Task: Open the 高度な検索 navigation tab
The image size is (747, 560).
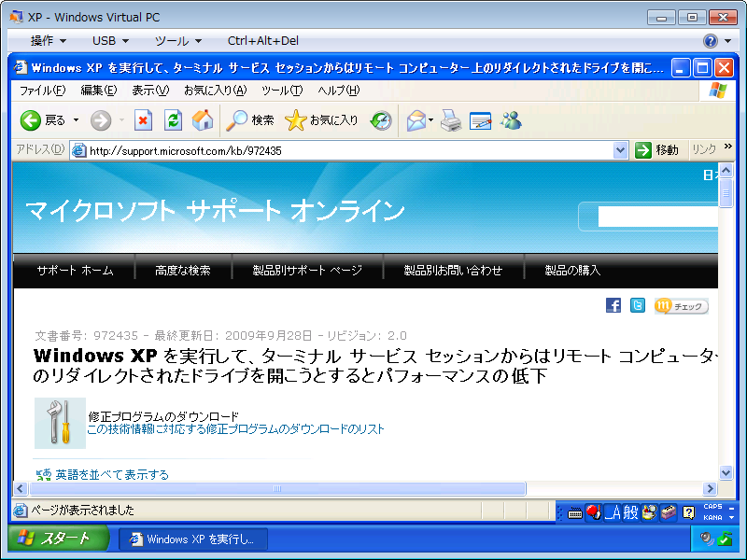Action: [x=183, y=271]
